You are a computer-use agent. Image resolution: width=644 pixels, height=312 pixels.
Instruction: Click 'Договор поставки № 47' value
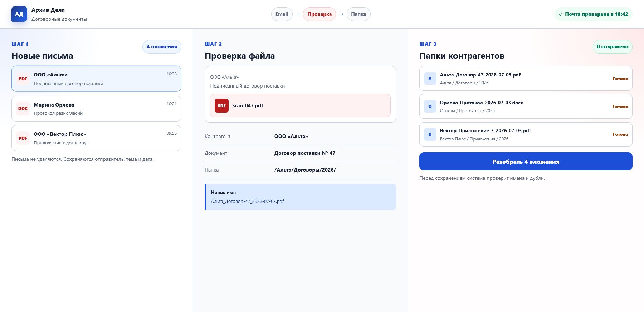pyautogui.click(x=305, y=153)
